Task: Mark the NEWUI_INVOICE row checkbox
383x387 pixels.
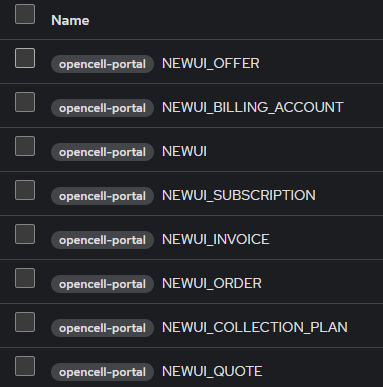Action: [25, 234]
